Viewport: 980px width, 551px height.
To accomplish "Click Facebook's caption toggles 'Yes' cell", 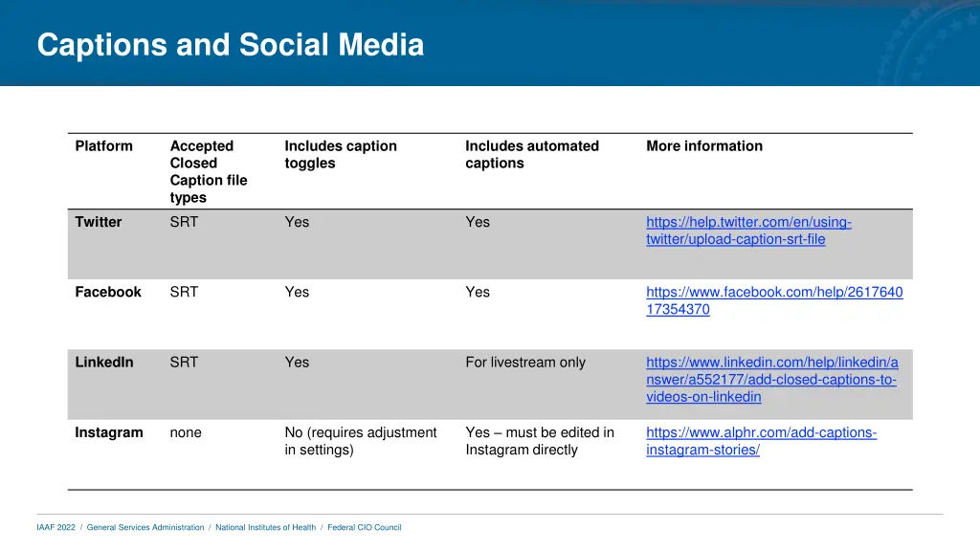I will coord(297,293).
